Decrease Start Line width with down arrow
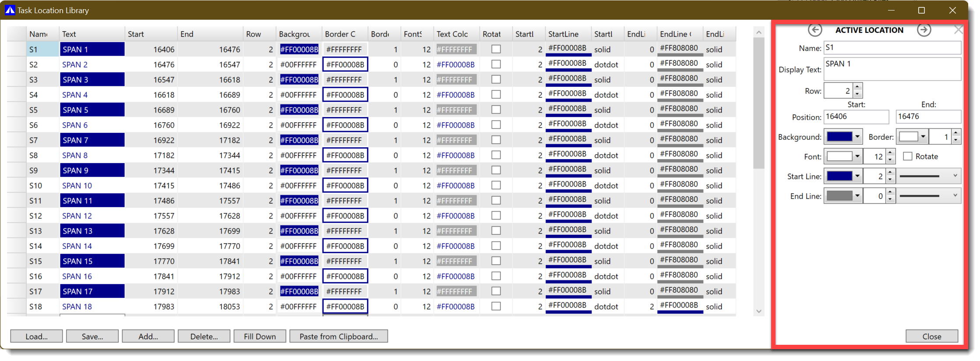Screen dimensions: 980x361 [x=890, y=180]
